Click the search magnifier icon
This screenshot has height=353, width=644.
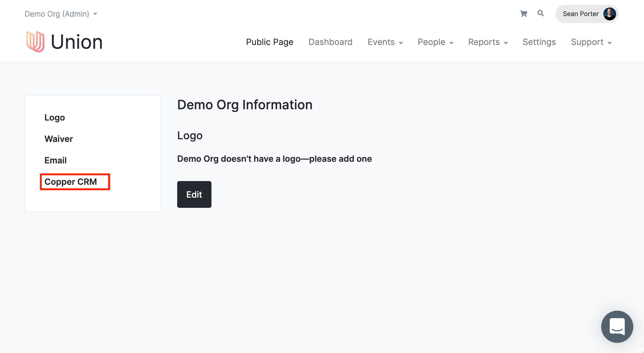click(x=541, y=13)
